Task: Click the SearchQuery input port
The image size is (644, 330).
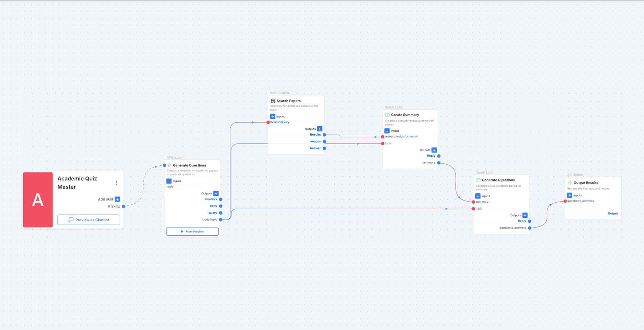Action: 268,122
